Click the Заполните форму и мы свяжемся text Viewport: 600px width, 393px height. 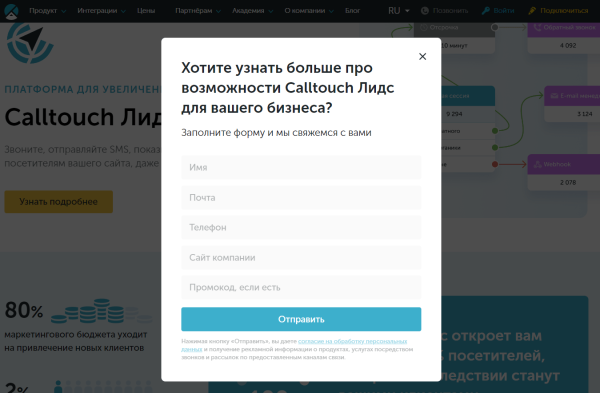tap(276, 133)
